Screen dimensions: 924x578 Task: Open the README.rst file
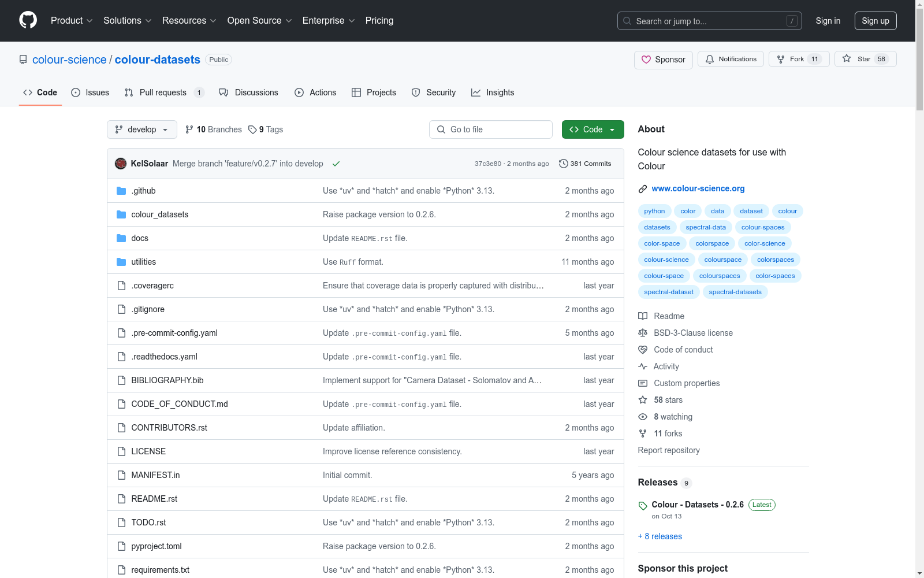[154, 499]
